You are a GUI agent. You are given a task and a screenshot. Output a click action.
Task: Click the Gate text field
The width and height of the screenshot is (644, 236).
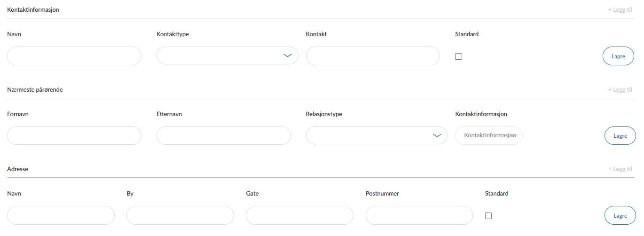(x=299, y=215)
